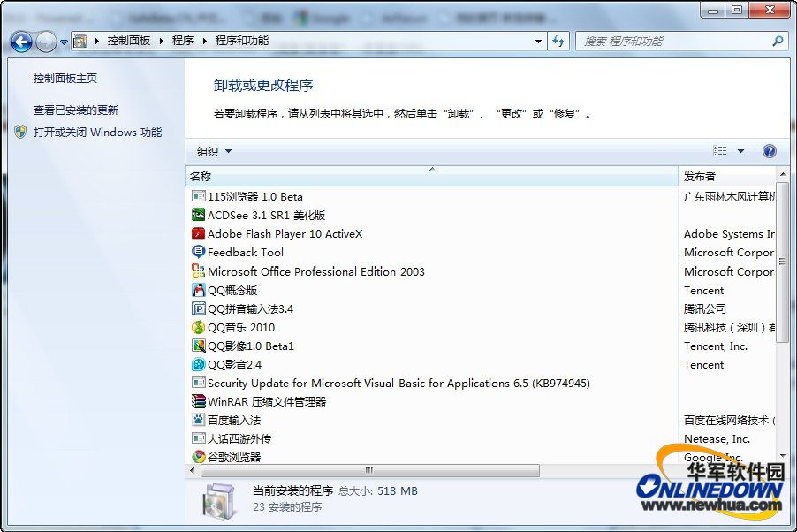Select 'ACDSee 3.1 SR1 美化版' entry
Screen dimensions: 797x532
pyautogui.click(x=266, y=215)
